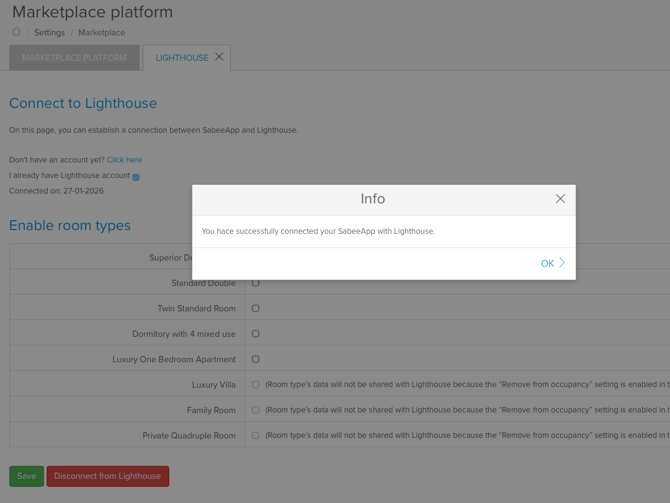Switch to the Marketplace Platform tab

[74, 58]
